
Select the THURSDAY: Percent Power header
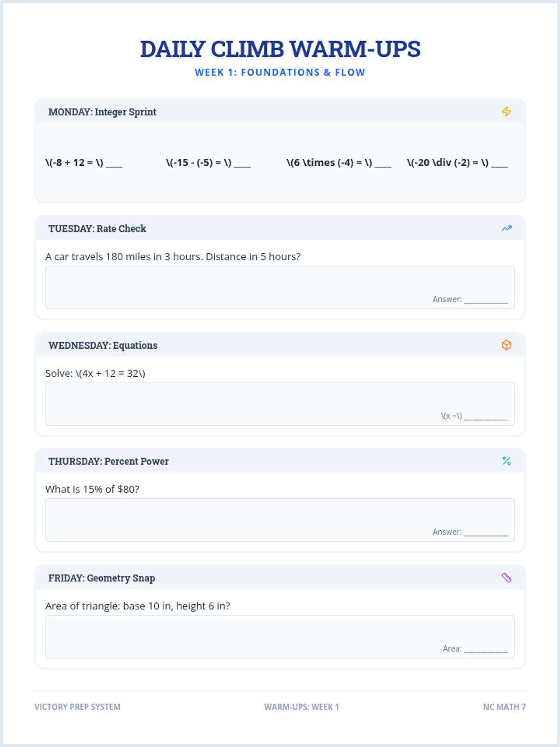click(x=108, y=461)
